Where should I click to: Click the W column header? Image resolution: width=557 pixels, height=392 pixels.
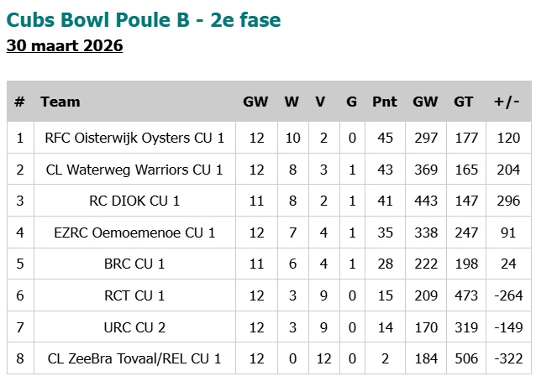coord(292,102)
